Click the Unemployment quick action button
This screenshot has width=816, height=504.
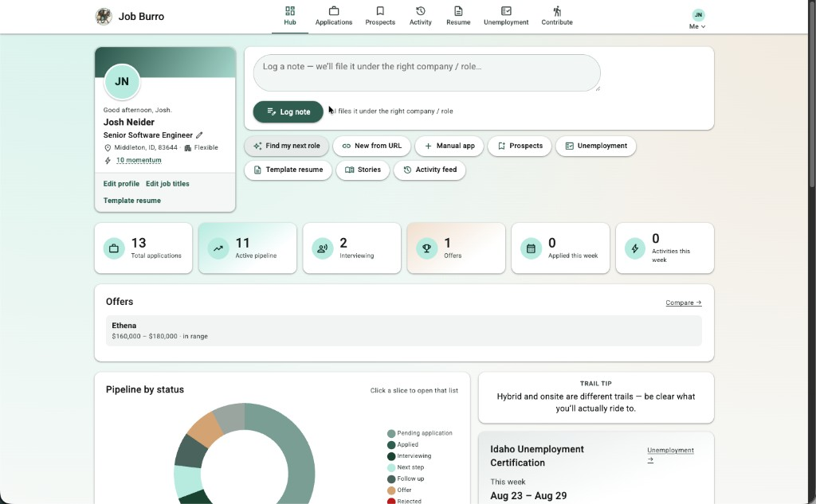(x=596, y=147)
